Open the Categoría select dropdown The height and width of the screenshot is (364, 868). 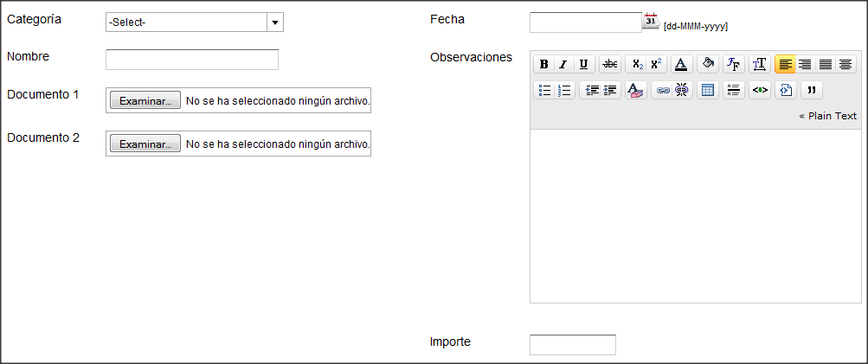pyautogui.click(x=195, y=22)
